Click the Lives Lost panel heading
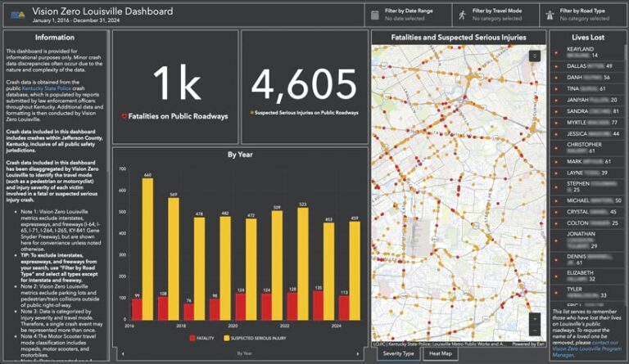The width and height of the screenshot is (629, 364). click(588, 38)
